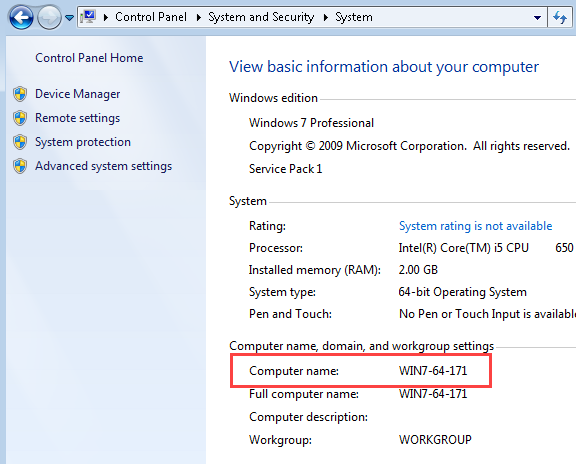Click the 'Intel(R) Core(TM) i5 CPU' processor value
The height and width of the screenshot is (464, 576).
464,248
